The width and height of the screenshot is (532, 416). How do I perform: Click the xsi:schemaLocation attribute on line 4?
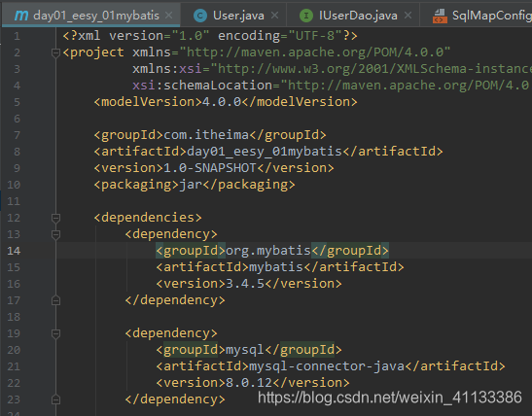point(202,86)
